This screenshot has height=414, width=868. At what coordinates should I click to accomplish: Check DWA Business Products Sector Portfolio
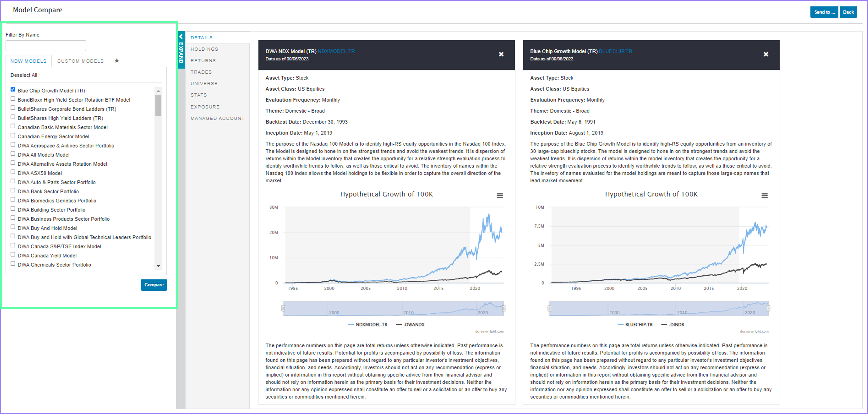(x=13, y=217)
